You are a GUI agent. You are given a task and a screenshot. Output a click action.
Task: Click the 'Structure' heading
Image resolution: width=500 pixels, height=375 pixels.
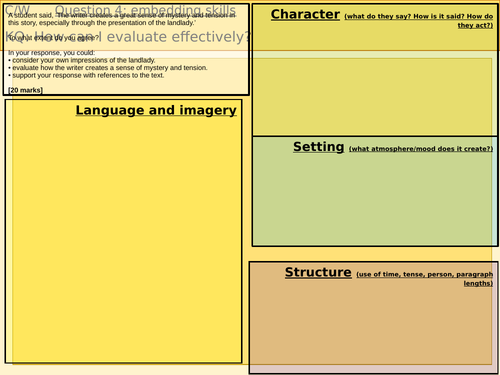pos(318,272)
